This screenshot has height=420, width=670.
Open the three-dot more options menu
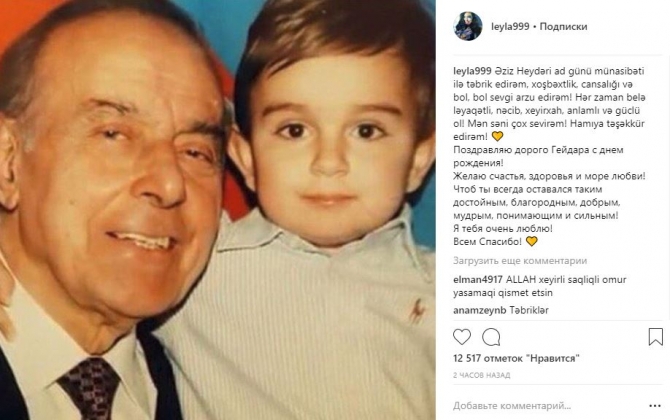click(655, 406)
